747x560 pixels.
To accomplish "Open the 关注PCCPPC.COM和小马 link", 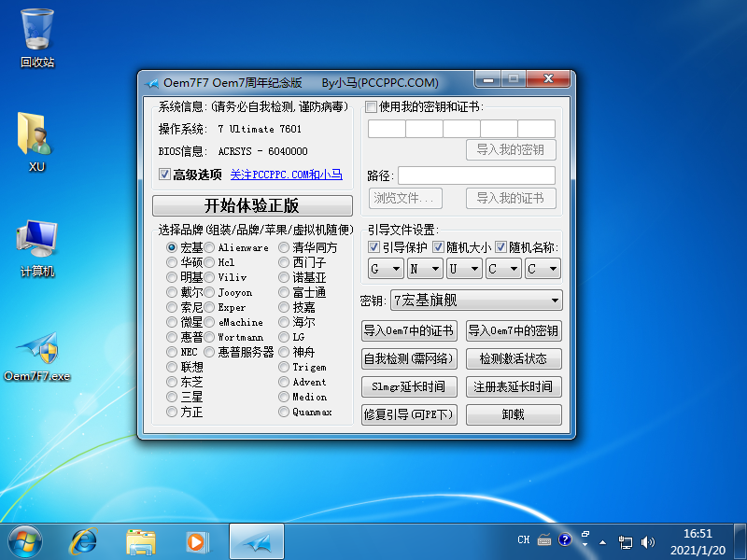I will pyautogui.click(x=286, y=175).
